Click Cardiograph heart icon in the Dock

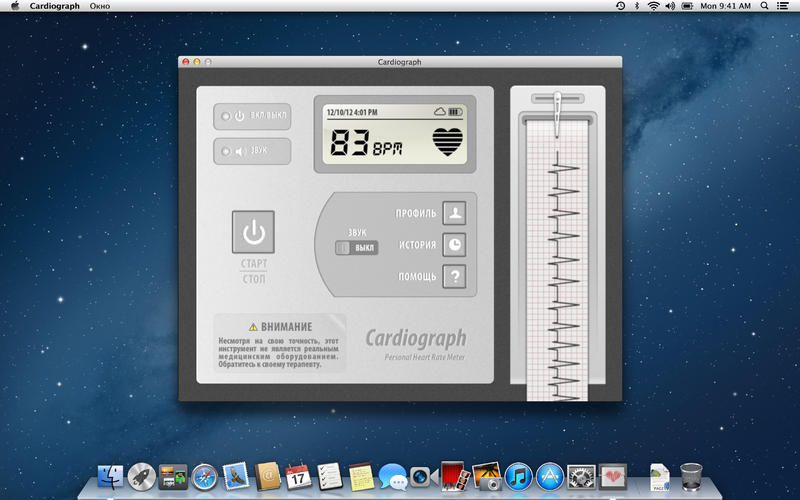612,477
